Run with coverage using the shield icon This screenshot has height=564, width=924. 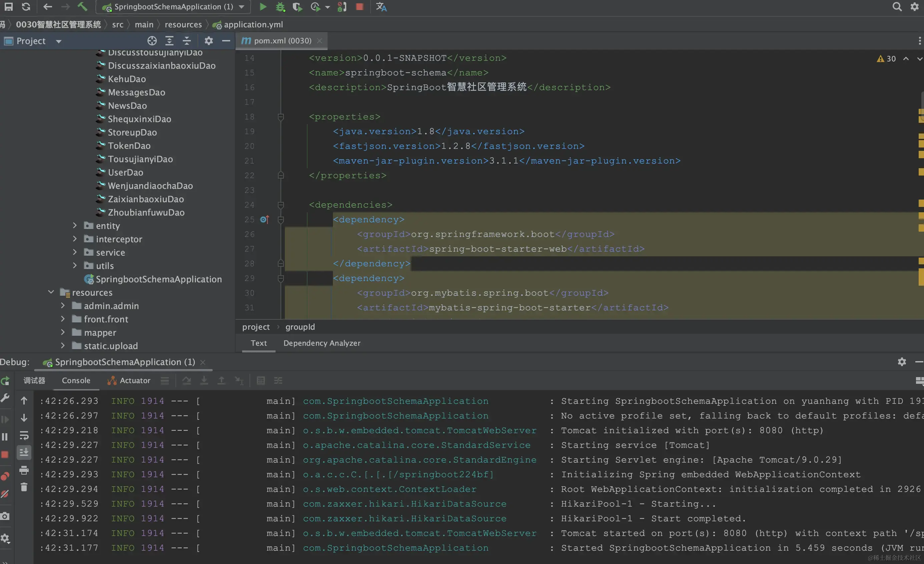click(x=297, y=7)
